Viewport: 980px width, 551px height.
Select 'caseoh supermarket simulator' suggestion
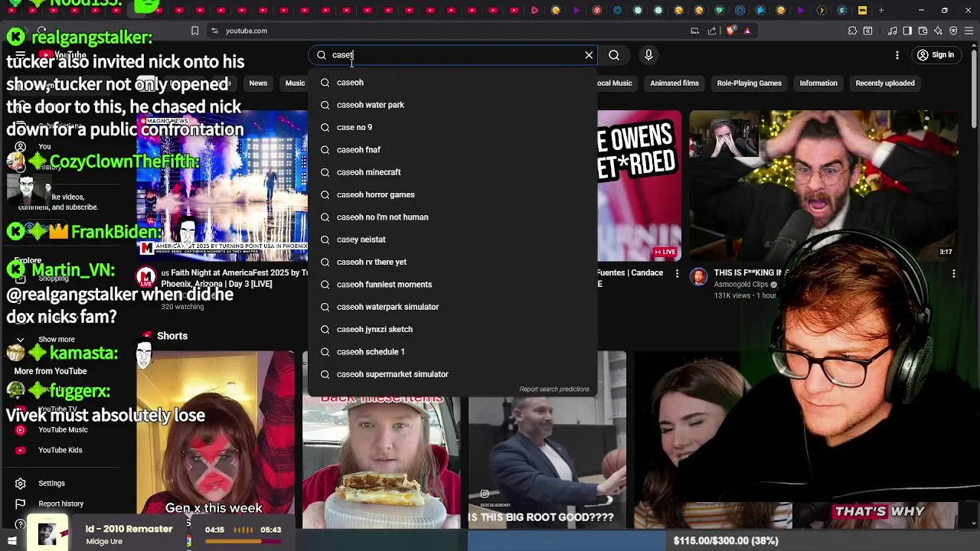452,374
